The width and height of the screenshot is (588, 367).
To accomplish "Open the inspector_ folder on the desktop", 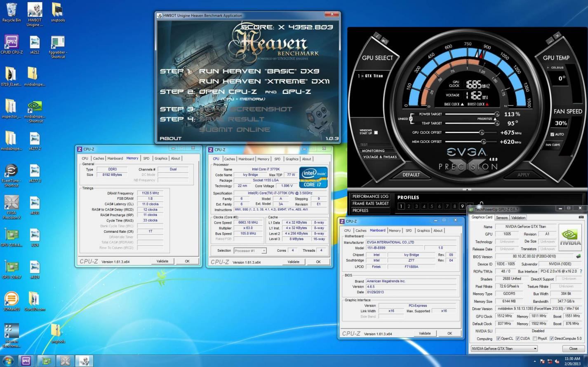I will click(12, 109).
